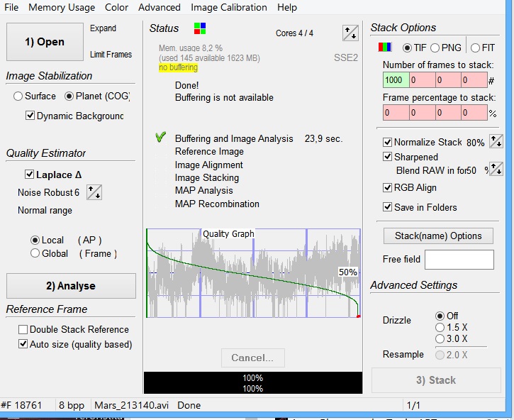Open the Image Calibration menu
The image size is (514, 420).
pyautogui.click(x=229, y=7)
